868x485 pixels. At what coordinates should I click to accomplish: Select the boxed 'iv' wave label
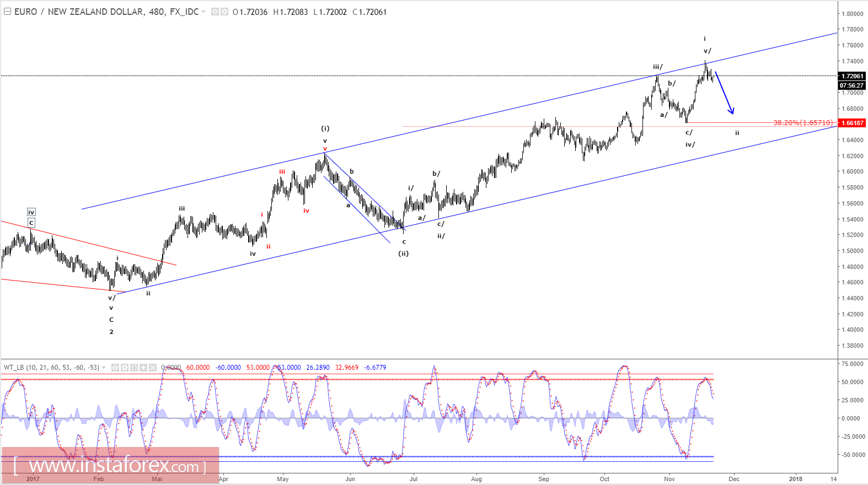pyautogui.click(x=31, y=212)
